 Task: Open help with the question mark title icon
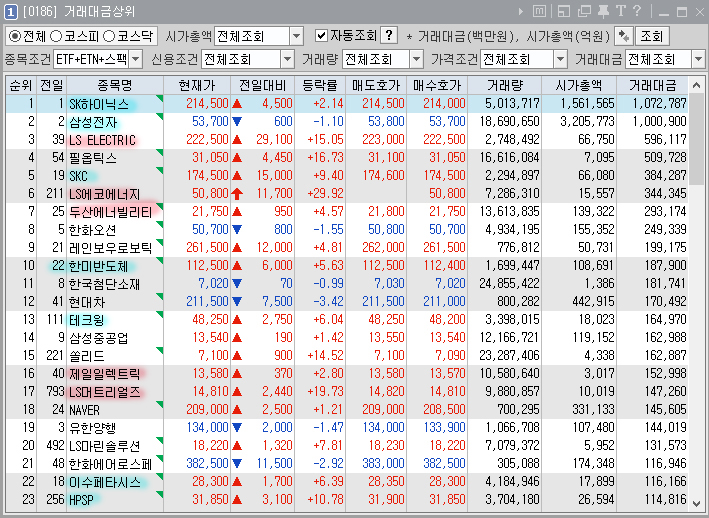click(x=637, y=11)
